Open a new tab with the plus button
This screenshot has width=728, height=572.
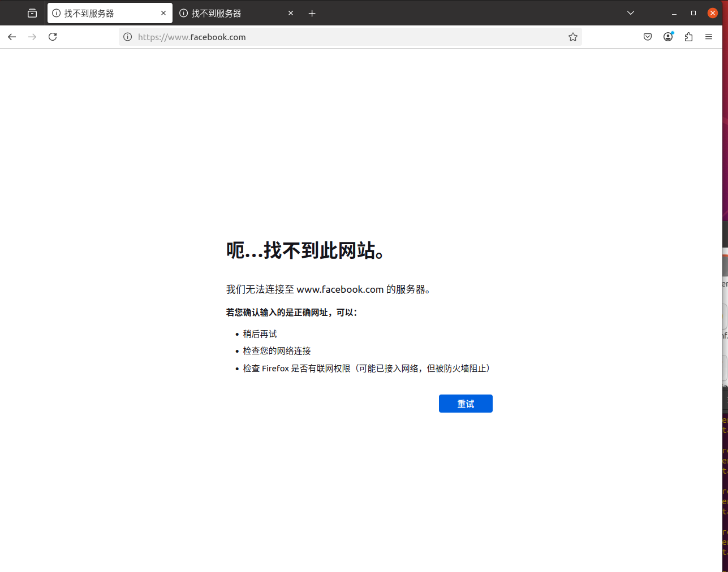tap(312, 13)
